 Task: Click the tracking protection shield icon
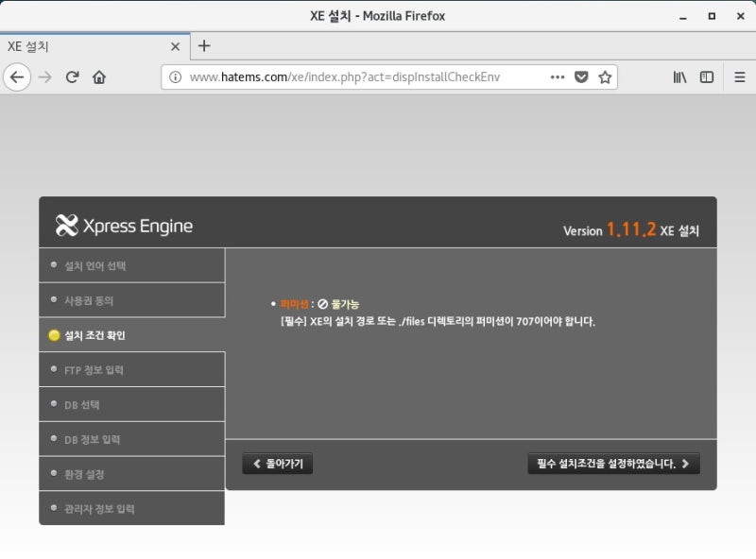tap(580, 77)
